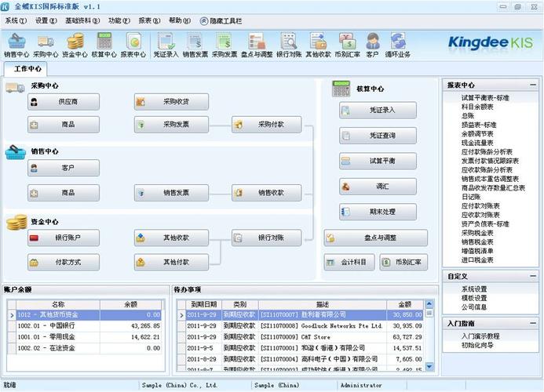Select 1001.01 - 零用现金 account row
544x392 pixels.
point(85,337)
